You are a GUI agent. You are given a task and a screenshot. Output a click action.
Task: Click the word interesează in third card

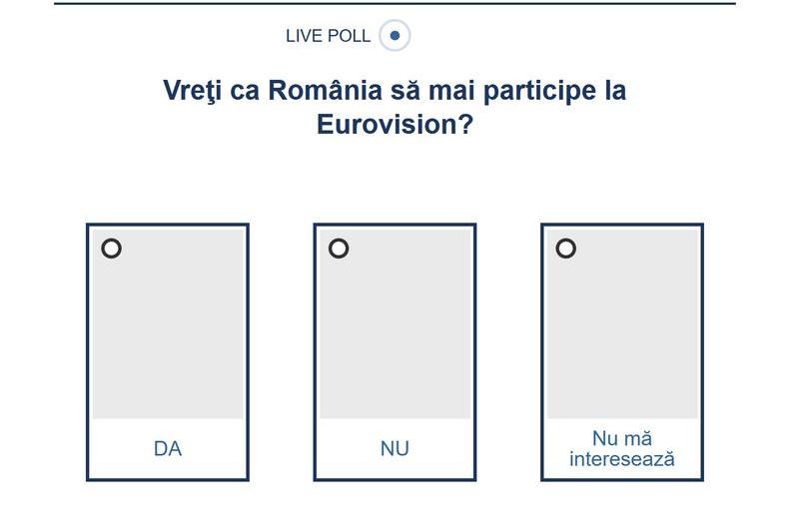tap(622, 460)
